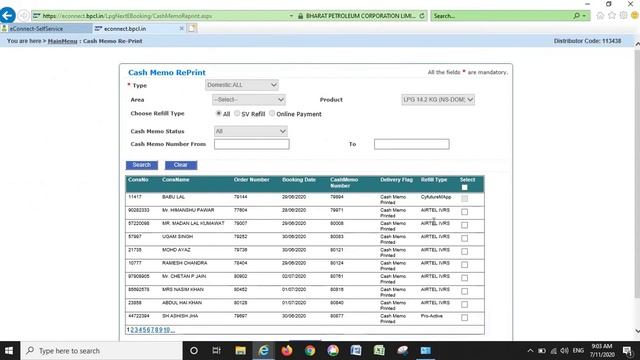Select the All refill type radio button

[218, 113]
